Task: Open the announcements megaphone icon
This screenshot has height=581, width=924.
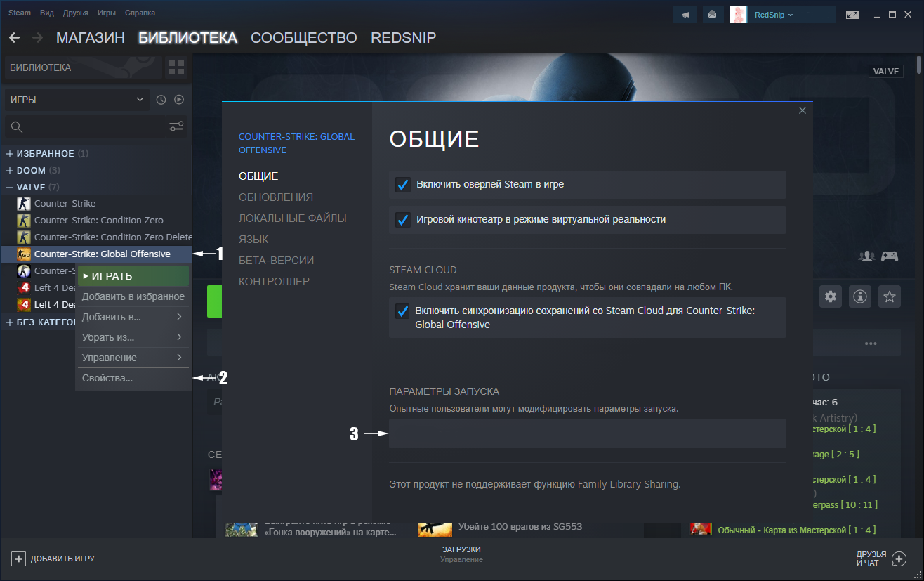Action: (x=685, y=14)
